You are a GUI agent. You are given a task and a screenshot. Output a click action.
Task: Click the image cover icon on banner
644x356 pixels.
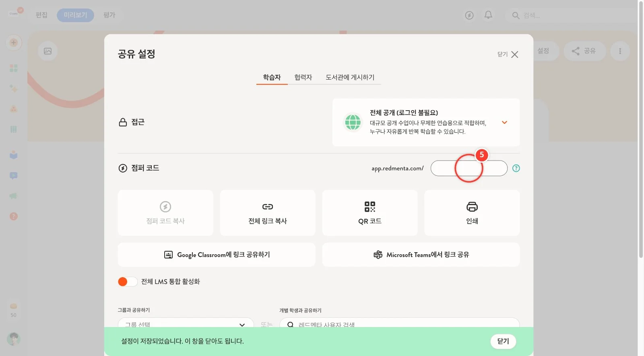click(47, 51)
